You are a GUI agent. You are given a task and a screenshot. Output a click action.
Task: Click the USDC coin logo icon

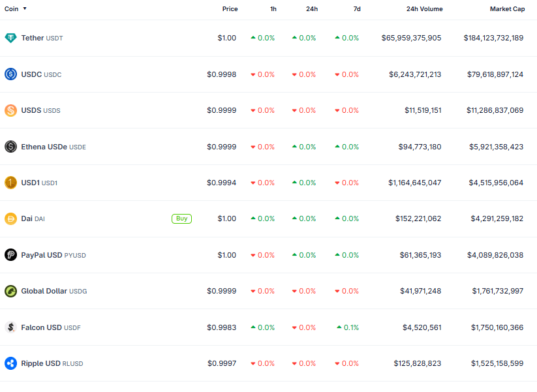tap(10, 74)
